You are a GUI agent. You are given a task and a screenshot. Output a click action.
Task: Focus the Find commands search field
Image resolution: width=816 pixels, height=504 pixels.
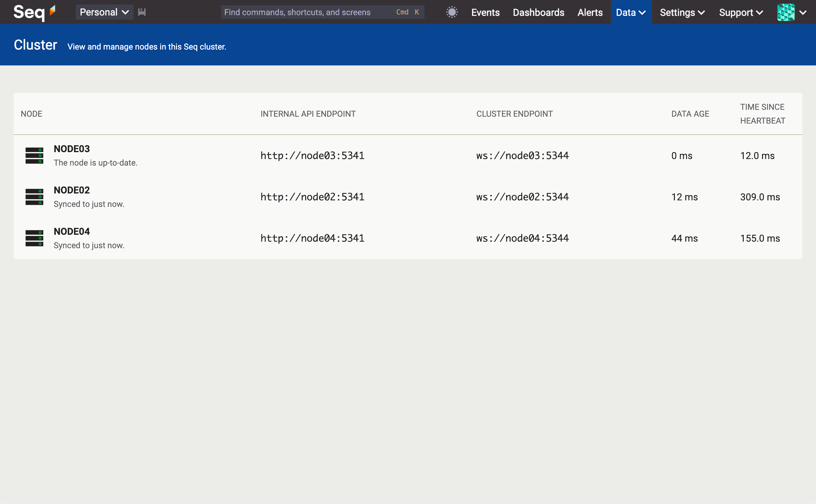coord(323,12)
